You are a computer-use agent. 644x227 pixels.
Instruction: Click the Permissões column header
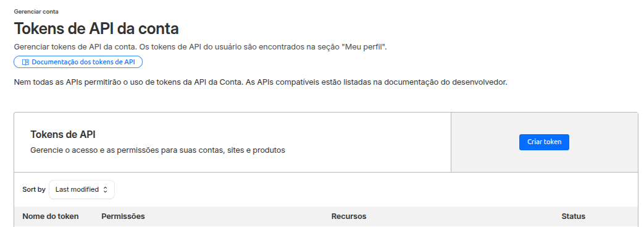(123, 216)
